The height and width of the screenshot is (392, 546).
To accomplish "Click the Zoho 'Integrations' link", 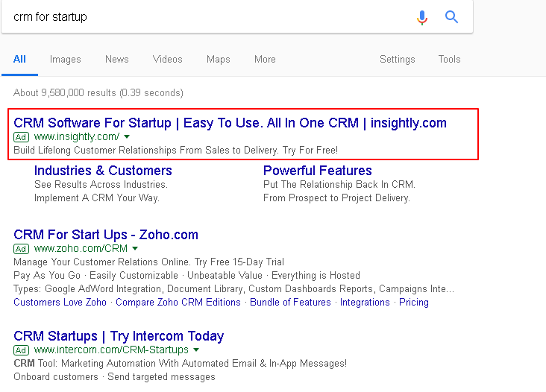I will pos(365,303).
